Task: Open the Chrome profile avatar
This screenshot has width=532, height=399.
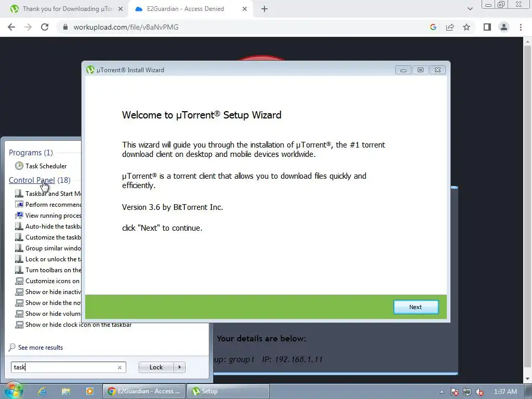Action: tap(504, 27)
